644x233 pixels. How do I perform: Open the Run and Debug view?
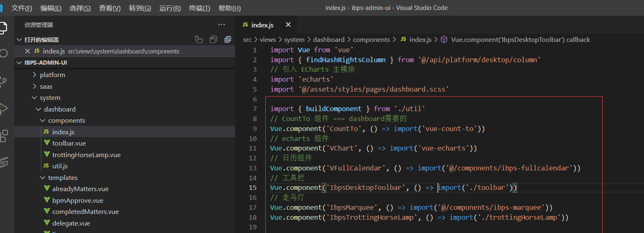click(x=3, y=109)
